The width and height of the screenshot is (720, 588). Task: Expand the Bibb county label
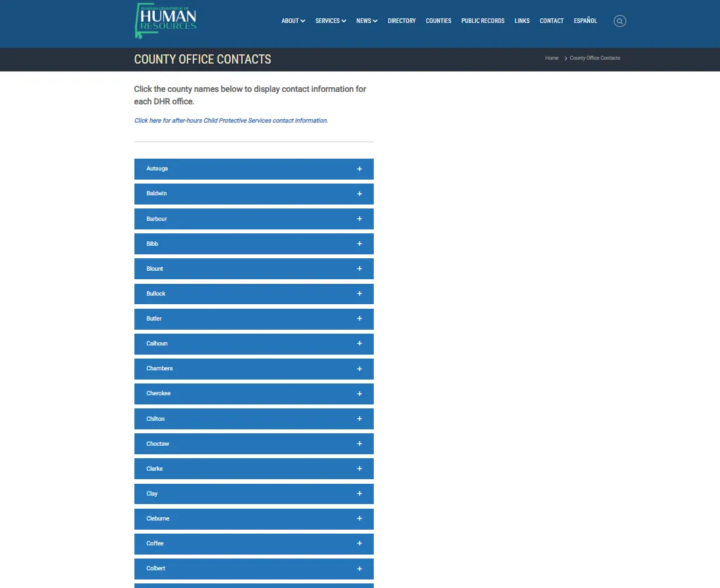tap(152, 244)
